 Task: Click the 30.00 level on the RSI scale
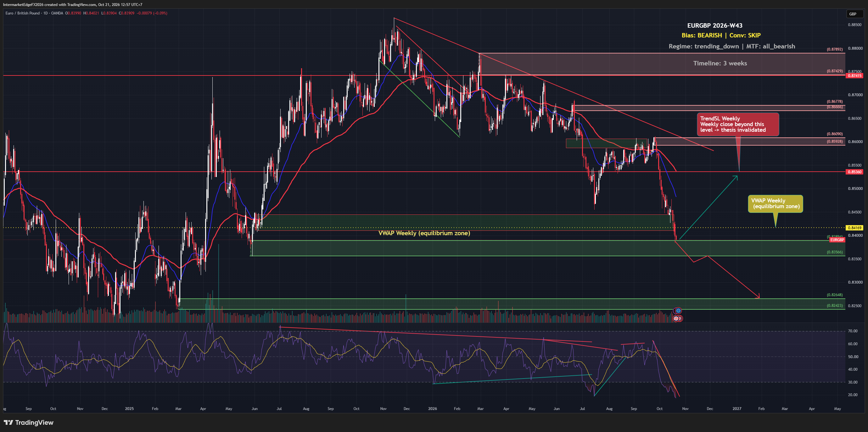[853, 382]
